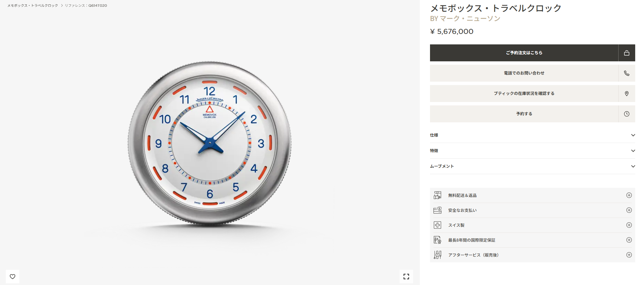Click ブティックの在庫状況を確認する button
The image size is (644, 285).
click(524, 94)
